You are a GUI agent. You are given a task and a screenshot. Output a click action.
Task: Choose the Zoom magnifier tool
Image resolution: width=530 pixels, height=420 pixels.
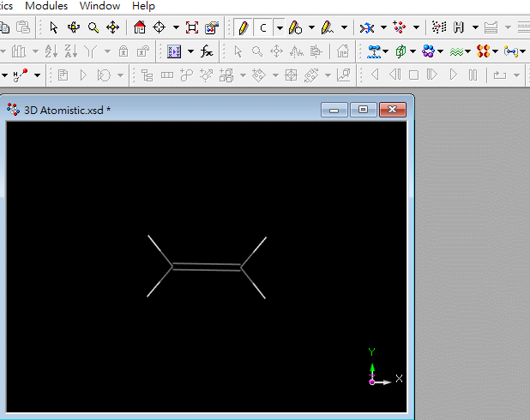93,27
